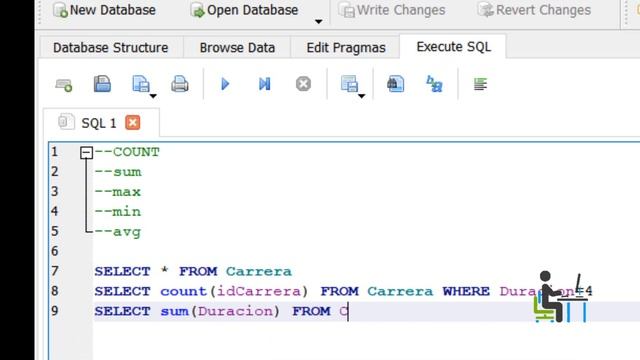Open the find text icon
The width and height of the screenshot is (640, 360).
tap(396, 84)
